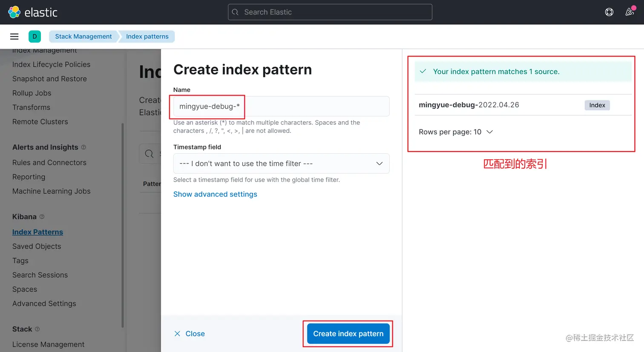Screen dimensions: 644x352
Task: Click the Close button
Action: pyautogui.click(x=189, y=334)
